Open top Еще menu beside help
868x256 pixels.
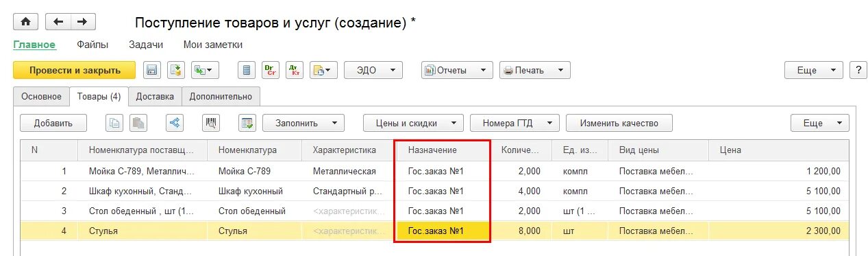coord(814,70)
